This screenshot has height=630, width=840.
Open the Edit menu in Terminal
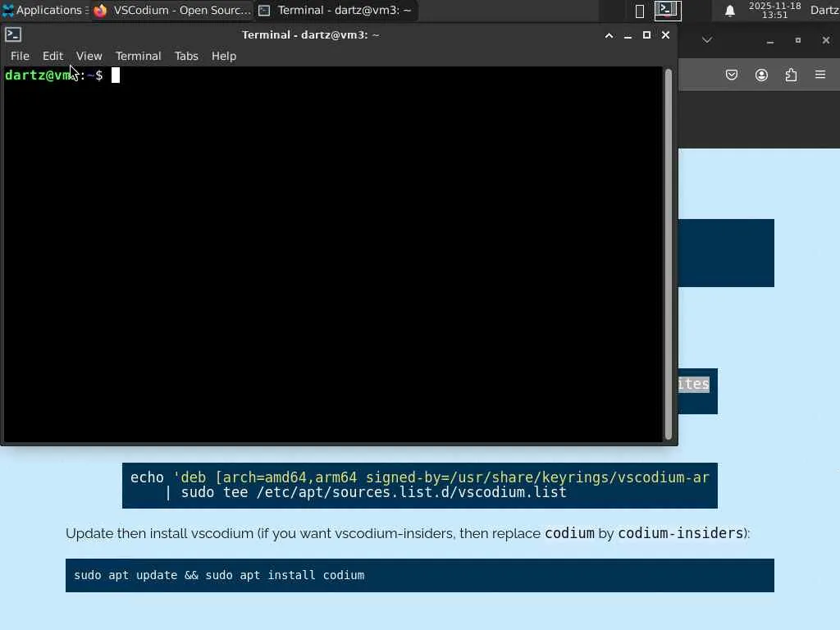click(x=52, y=56)
